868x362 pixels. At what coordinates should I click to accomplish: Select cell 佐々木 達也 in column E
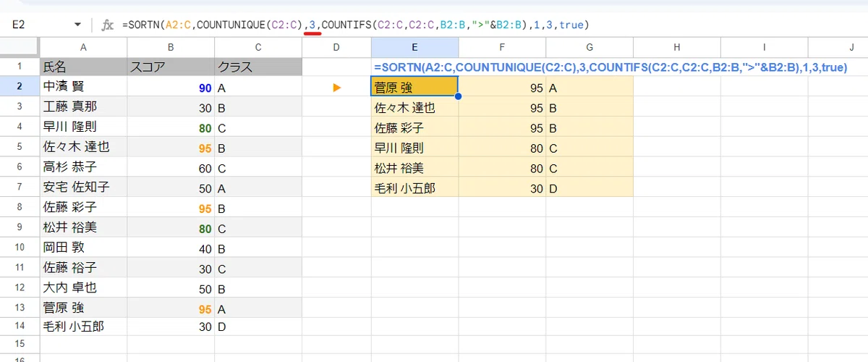coord(414,107)
